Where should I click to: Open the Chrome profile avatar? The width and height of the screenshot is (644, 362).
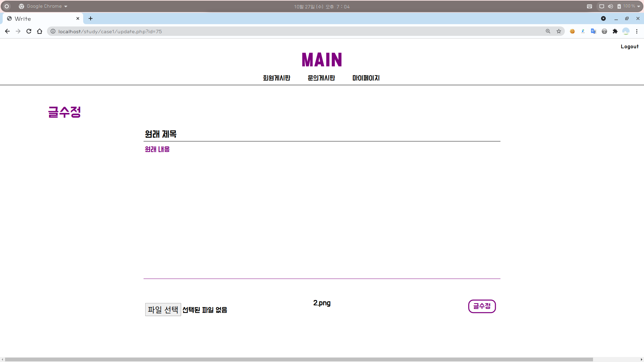(626, 31)
